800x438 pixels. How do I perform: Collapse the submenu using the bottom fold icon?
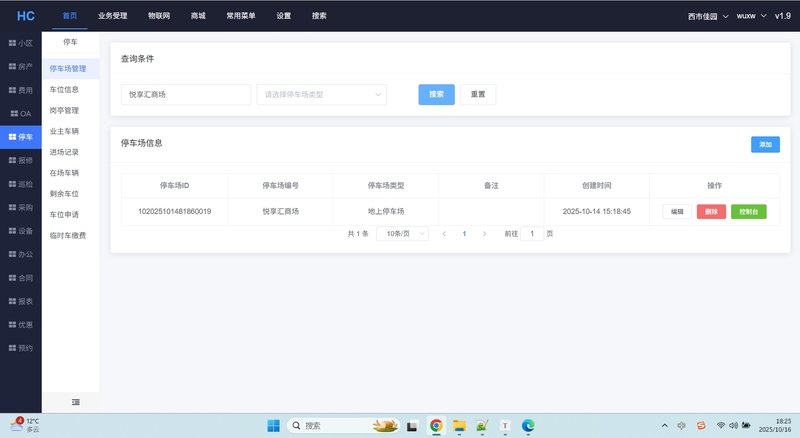click(76, 401)
